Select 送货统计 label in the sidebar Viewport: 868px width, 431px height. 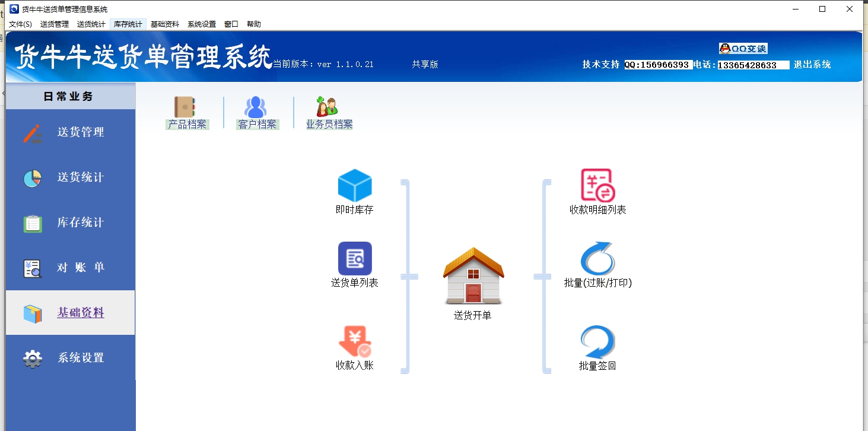tap(81, 178)
